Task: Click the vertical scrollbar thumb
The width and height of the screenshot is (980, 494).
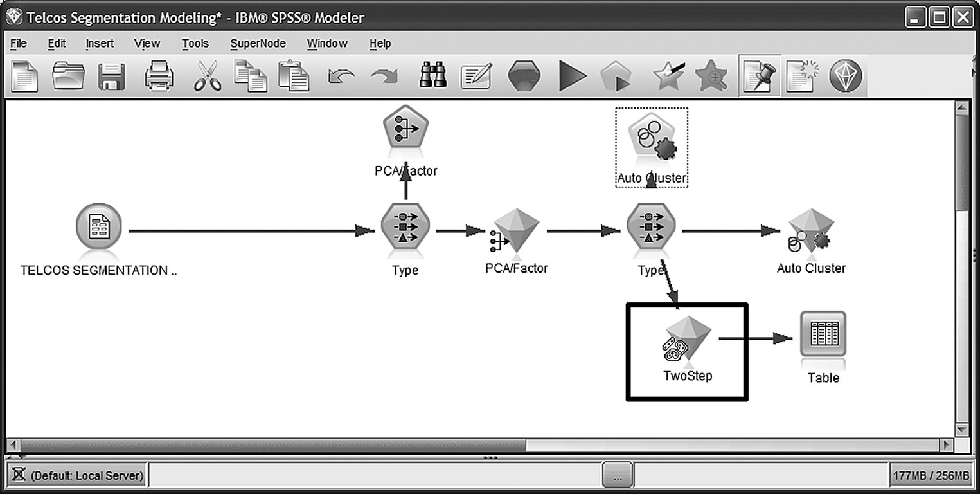Action: pos(961,162)
